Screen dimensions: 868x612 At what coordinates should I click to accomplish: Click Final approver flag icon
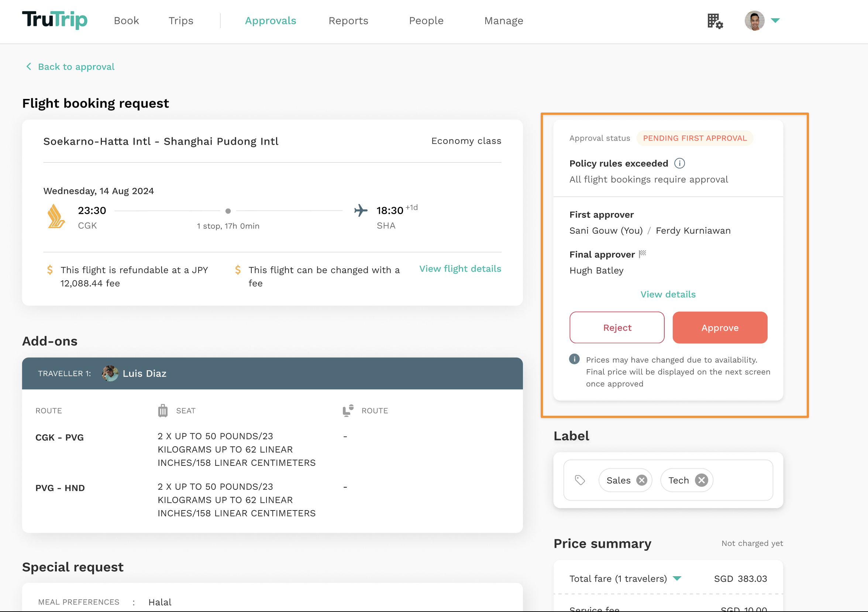642,254
